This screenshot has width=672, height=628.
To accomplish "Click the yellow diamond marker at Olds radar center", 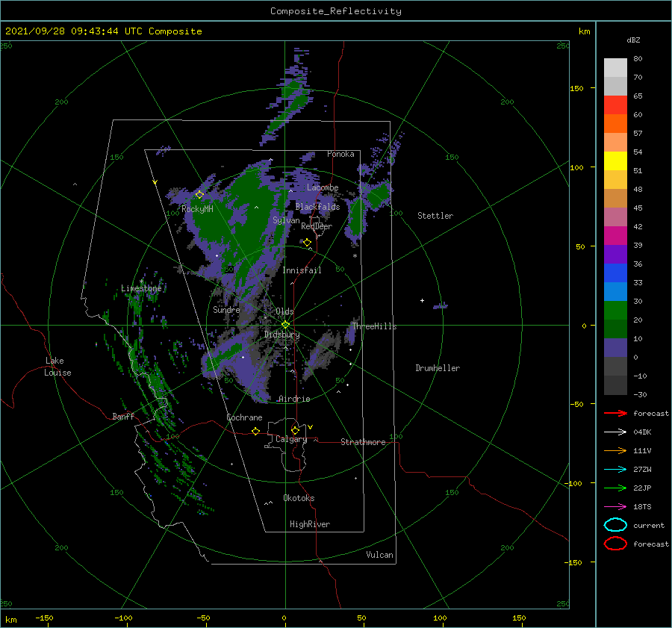I will click(285, 325).
